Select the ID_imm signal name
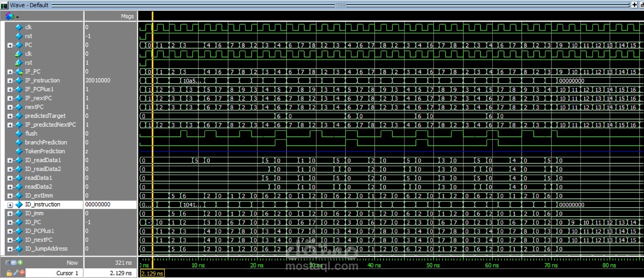The height and width of the screenshot is (278, 644). (34, 213)
